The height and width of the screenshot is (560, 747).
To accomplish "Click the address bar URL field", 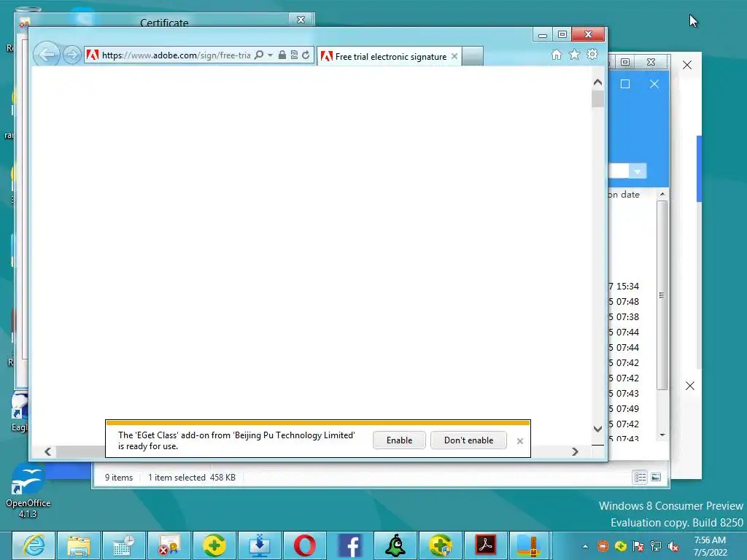I will coord(177,55).
